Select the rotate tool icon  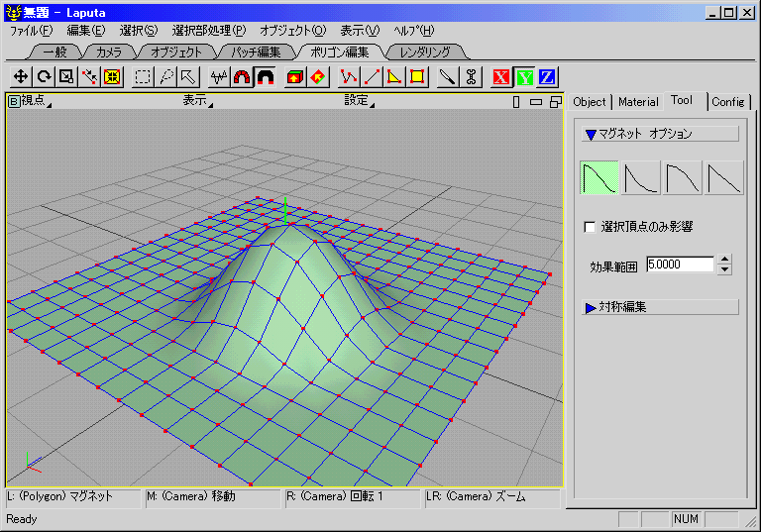pyautogui.click(x=44, y=76)
